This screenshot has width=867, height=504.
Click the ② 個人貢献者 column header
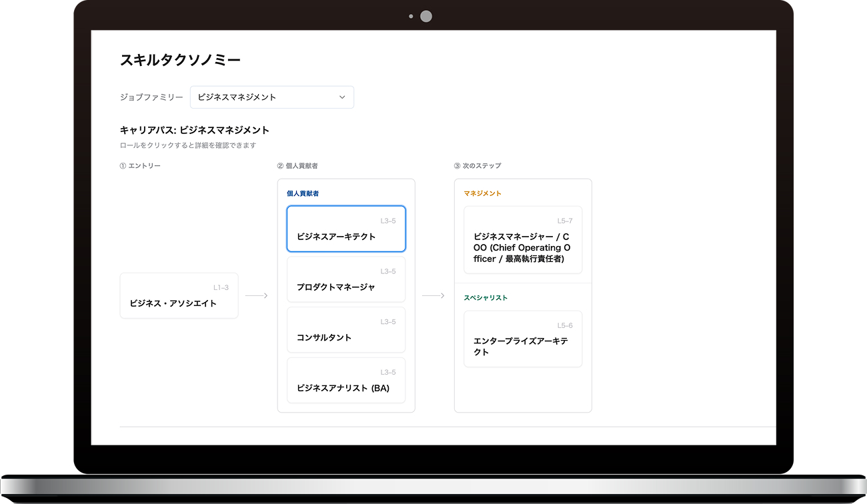point(297,166)
